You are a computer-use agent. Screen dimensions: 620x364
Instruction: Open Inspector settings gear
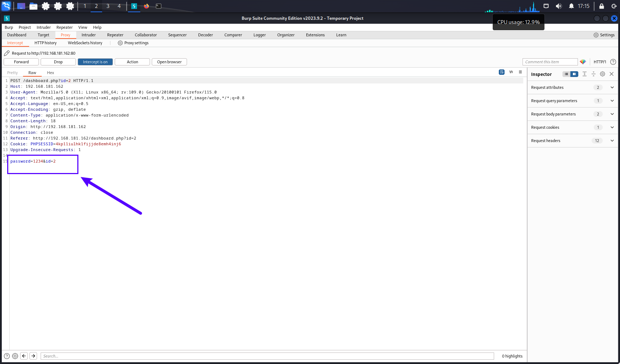tap(602, 74)
